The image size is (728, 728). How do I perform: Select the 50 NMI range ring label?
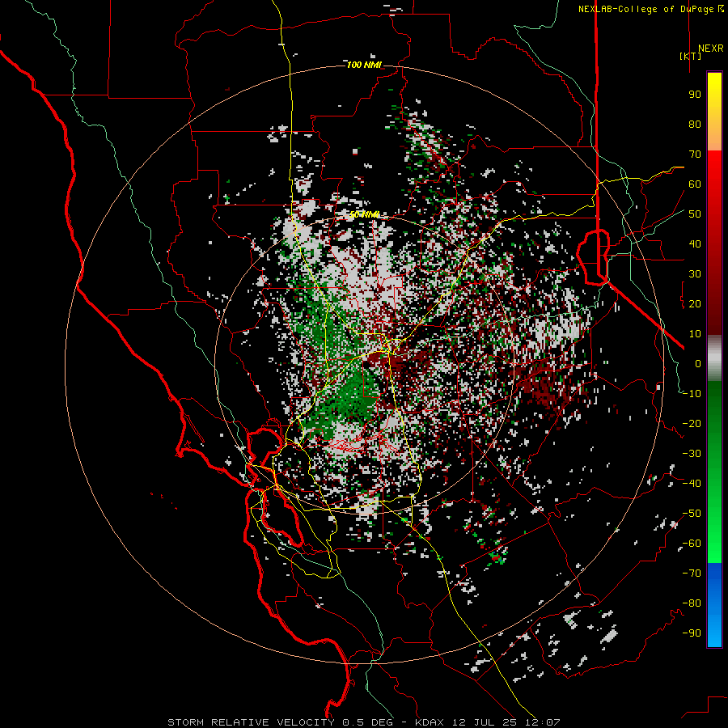coord(364,214)
